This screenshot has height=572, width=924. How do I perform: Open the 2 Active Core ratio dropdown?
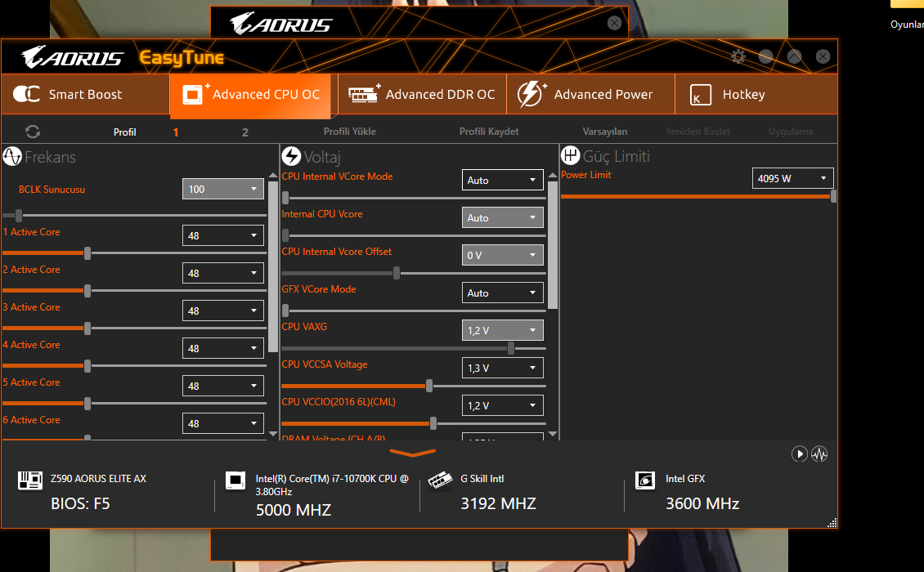pos(222,273)
